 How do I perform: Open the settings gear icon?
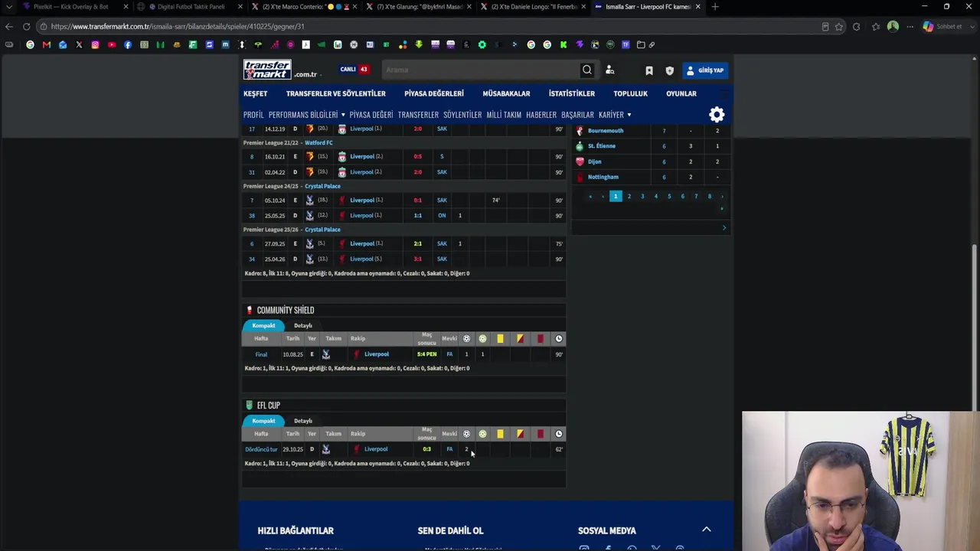pos(717,115)
